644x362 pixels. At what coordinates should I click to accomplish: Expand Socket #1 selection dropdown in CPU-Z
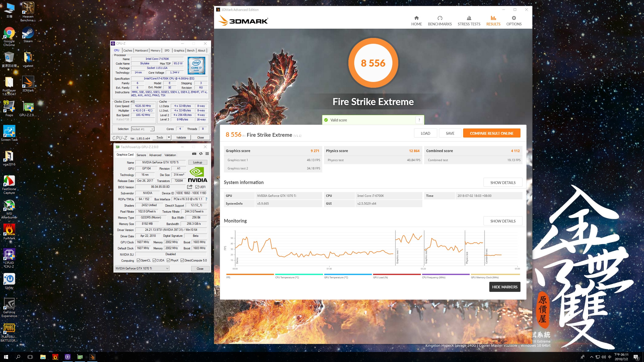pos(152,129)
